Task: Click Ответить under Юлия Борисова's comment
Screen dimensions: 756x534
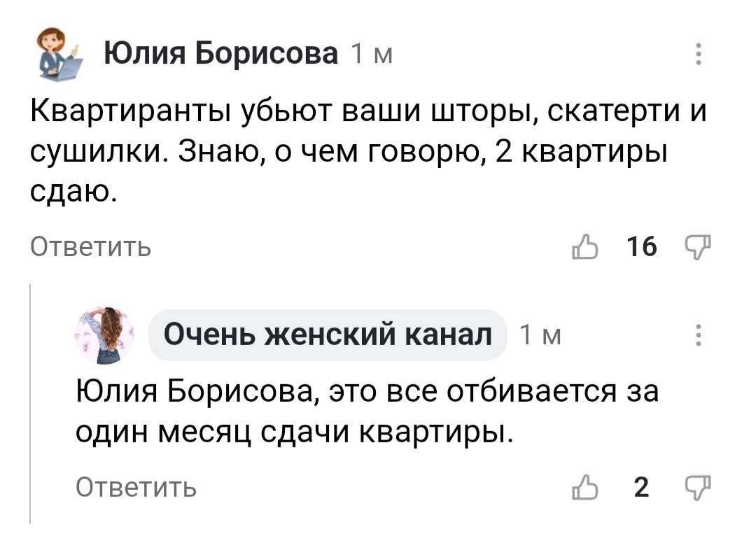Action: (90, 247)
